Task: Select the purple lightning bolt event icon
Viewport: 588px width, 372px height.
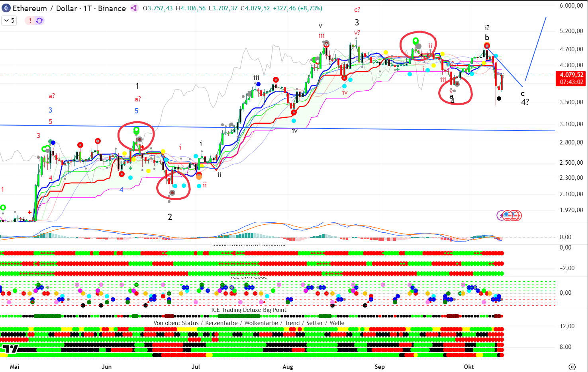Action: point(501,216)
